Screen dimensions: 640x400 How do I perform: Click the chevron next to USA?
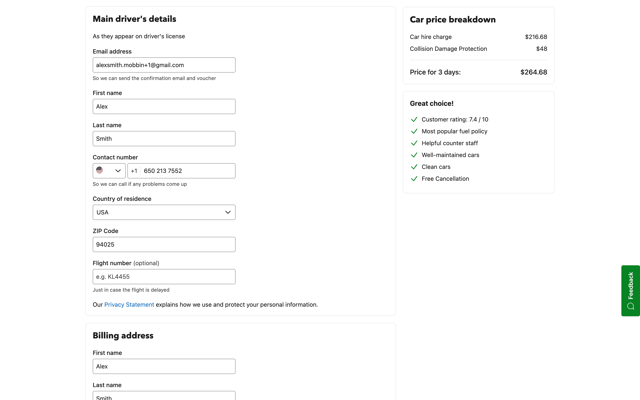click(228, 212)
